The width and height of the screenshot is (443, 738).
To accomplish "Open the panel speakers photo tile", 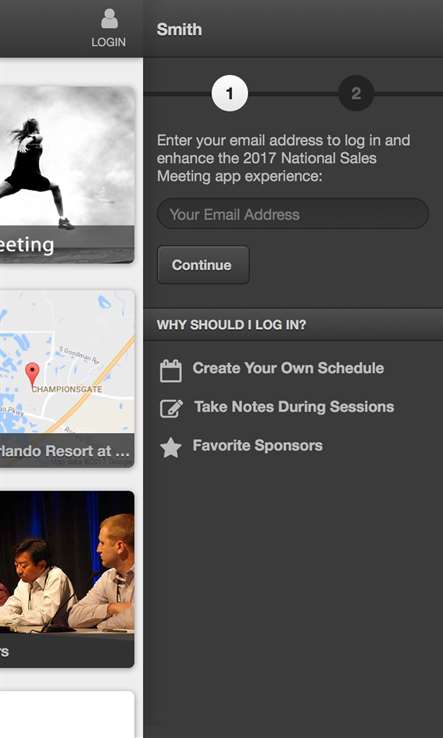I will 67,579.
